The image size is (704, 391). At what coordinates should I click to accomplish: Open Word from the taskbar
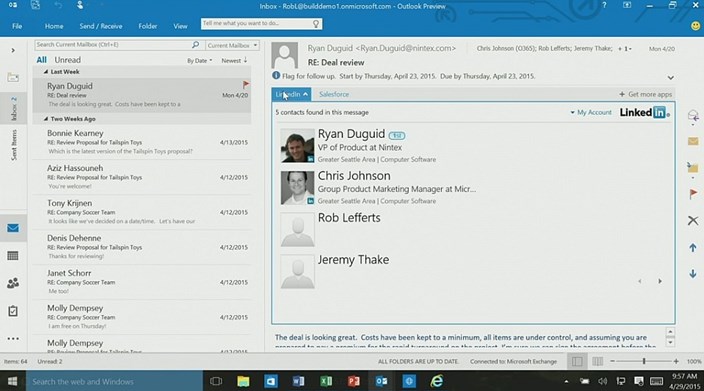(298, 381)
